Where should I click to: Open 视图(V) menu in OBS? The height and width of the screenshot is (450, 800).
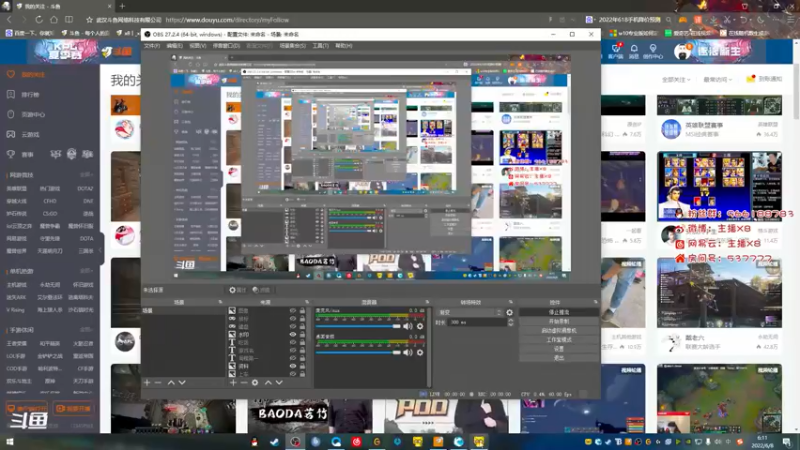click(197, 46)
